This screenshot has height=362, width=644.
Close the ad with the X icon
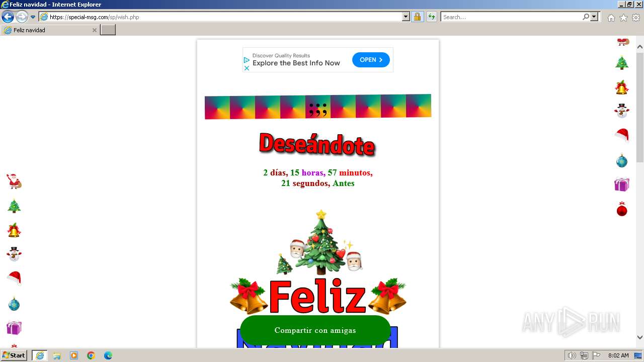pos(247,68)
